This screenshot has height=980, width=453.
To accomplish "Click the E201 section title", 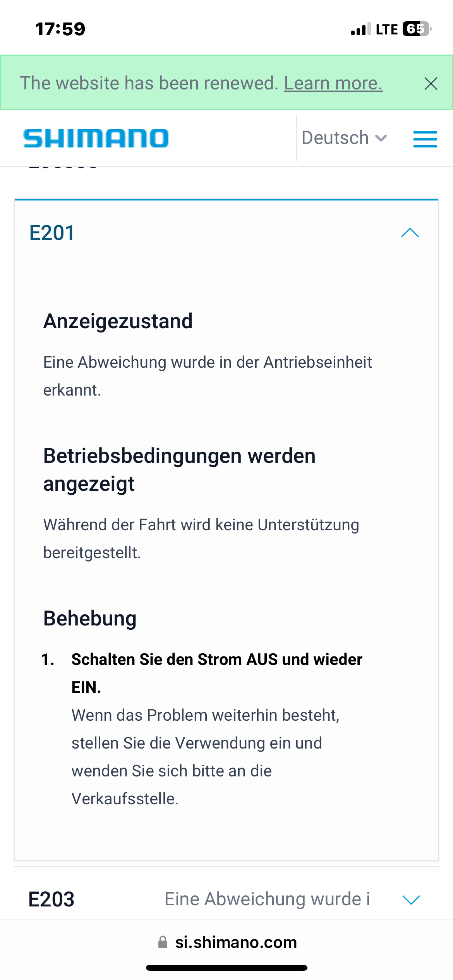I will click(x=52, y=233).
